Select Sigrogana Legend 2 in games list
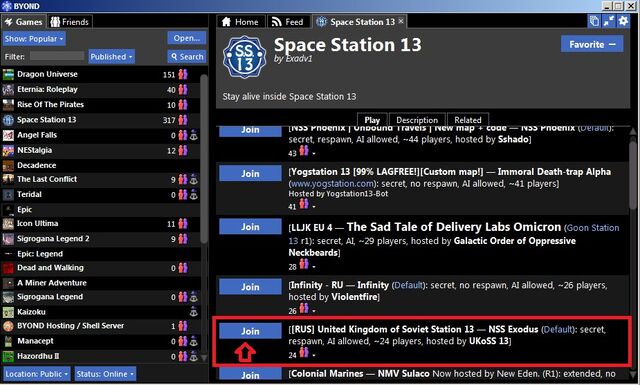Screen dimensions: 640x385 coord(101,239)
